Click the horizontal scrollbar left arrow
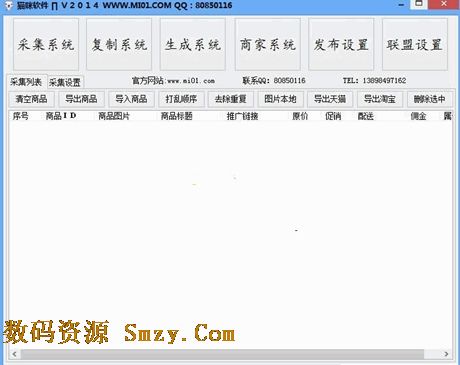This screenshot has width=460, height=365. [x=14, y=354]
